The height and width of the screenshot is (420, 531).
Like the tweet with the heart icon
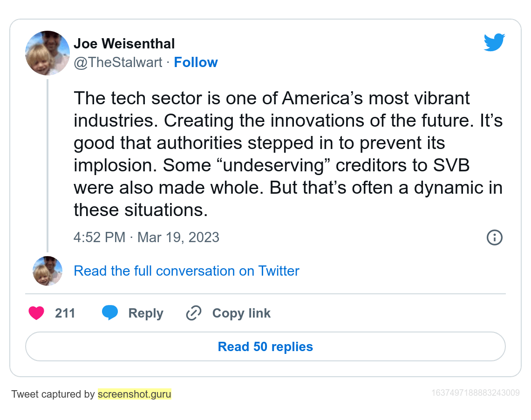tap(36, 313)
